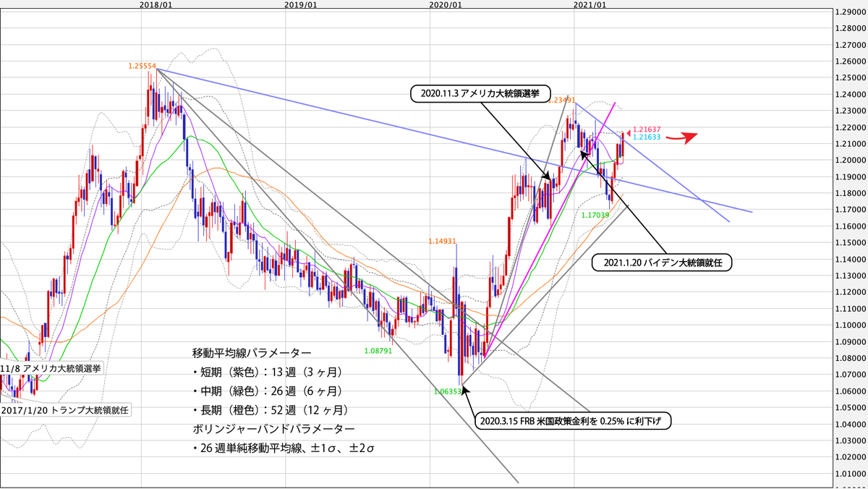
Task: Click the 1.15000 axis value
Action: (849, 243)
